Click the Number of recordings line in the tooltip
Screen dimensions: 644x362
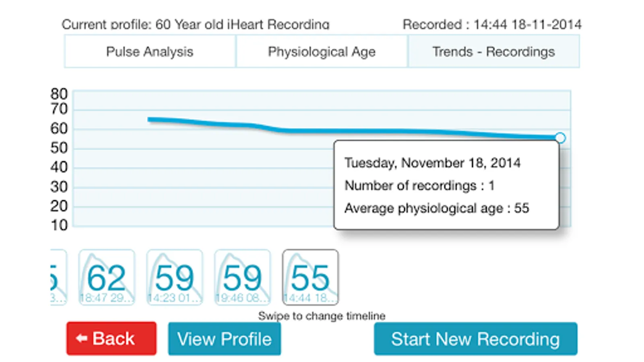tap(419, 185)
